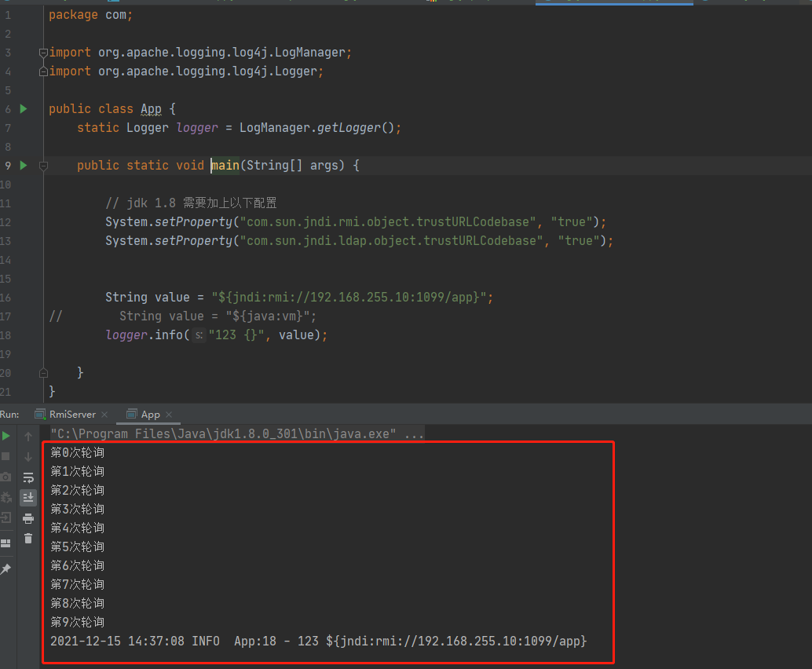
Task: Click 'package com;' on line 1
Action: 90,15
